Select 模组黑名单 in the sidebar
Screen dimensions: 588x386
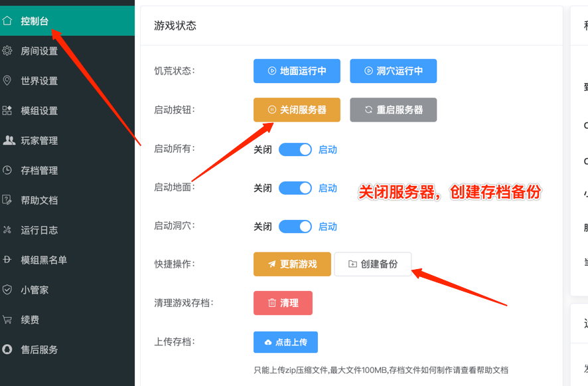click(x=44, y=260)
